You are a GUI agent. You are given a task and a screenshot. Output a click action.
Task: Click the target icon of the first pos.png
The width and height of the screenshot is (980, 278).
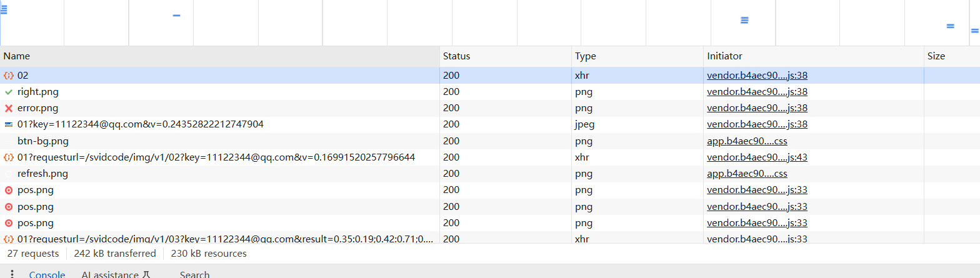pyautogui.click(x=9, y=190)
